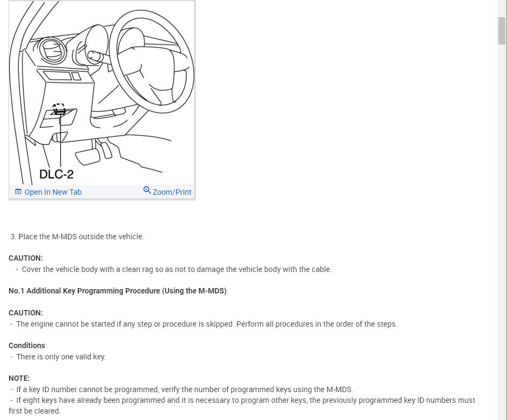Viewport: 507px width, 420px height.
Task: Click the Zoom/Print link text
Action: click(172, 192)
